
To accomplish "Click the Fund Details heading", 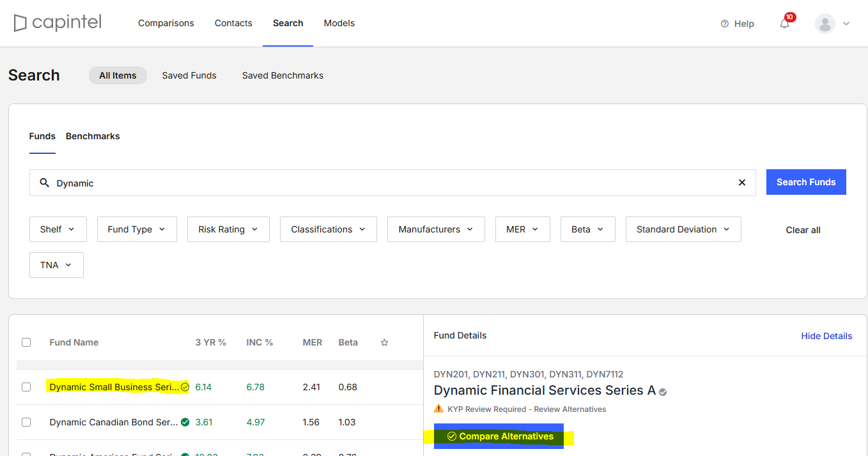I will pyautogui.click(x=460, y=335).
